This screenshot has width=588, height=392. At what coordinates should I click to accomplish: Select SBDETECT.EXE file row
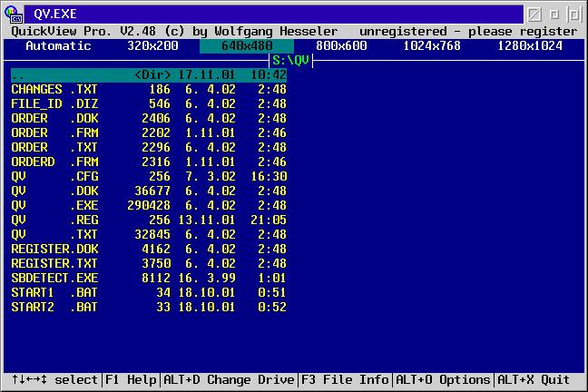click(149, 278)
